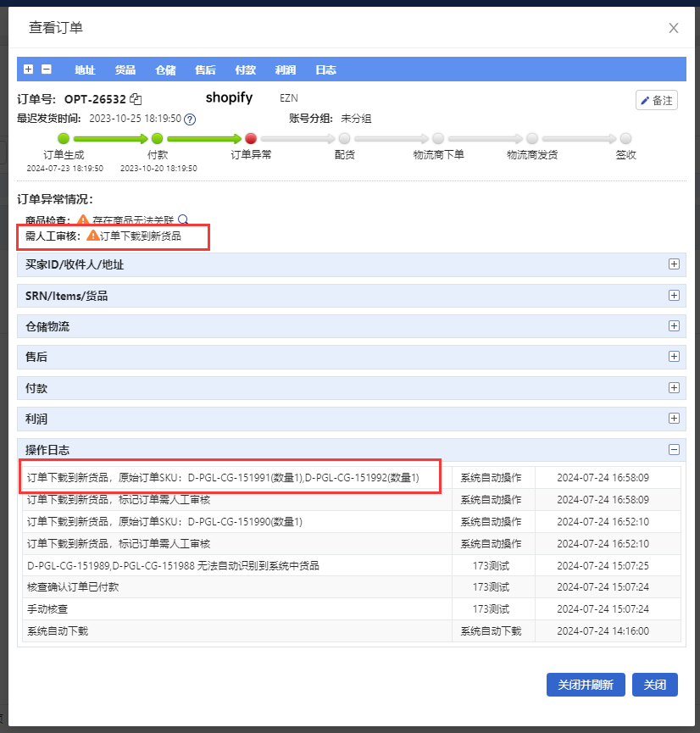Jump to 售后 tab

(205, 70)
